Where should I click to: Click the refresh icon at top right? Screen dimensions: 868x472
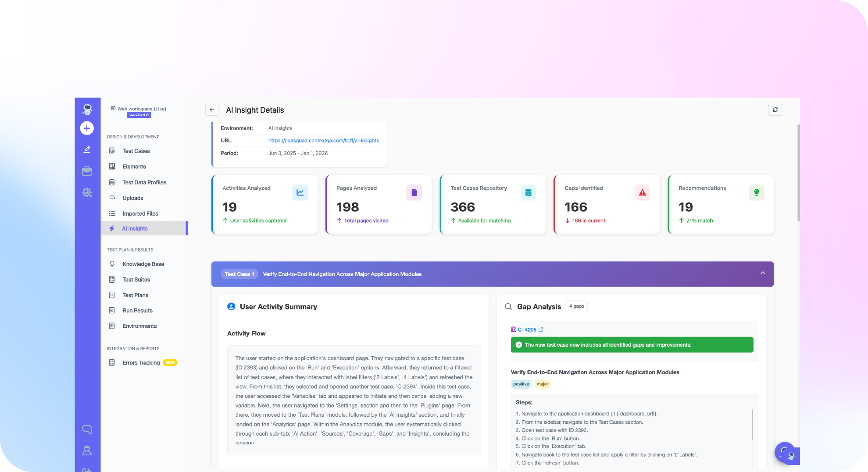pos(775,110)
